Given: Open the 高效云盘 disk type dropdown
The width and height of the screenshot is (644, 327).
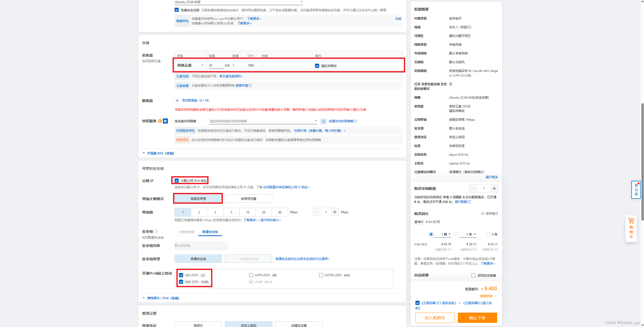Looking at the screenshot, I should pyautogui.click(x=190, y=66).
